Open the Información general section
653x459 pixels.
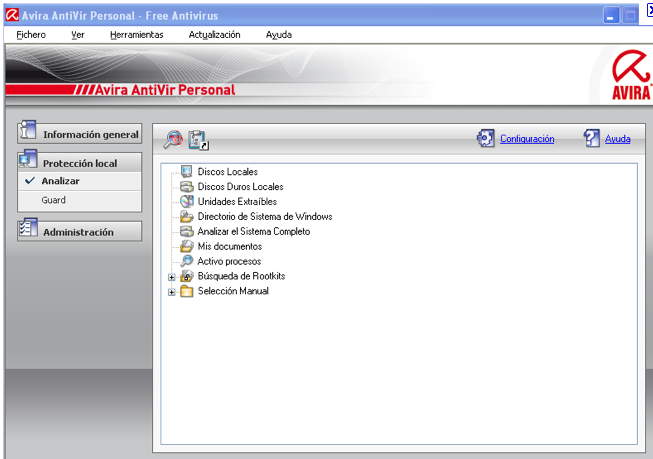click(x=80, y=134)
